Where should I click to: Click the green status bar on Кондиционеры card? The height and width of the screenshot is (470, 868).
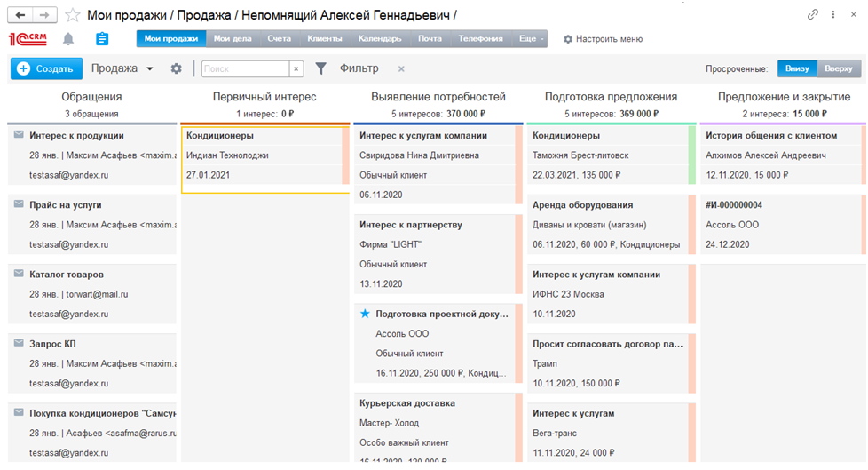(x=691, y=155)
